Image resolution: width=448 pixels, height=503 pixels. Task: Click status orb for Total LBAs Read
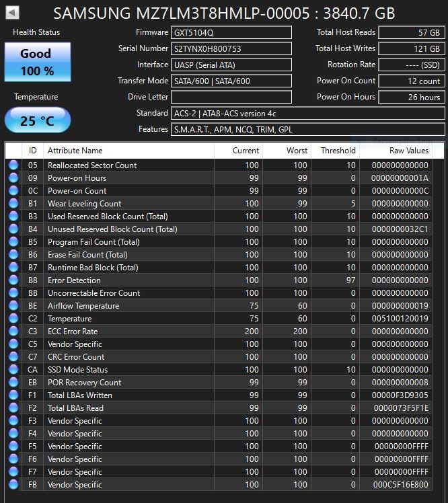(13, 408)
